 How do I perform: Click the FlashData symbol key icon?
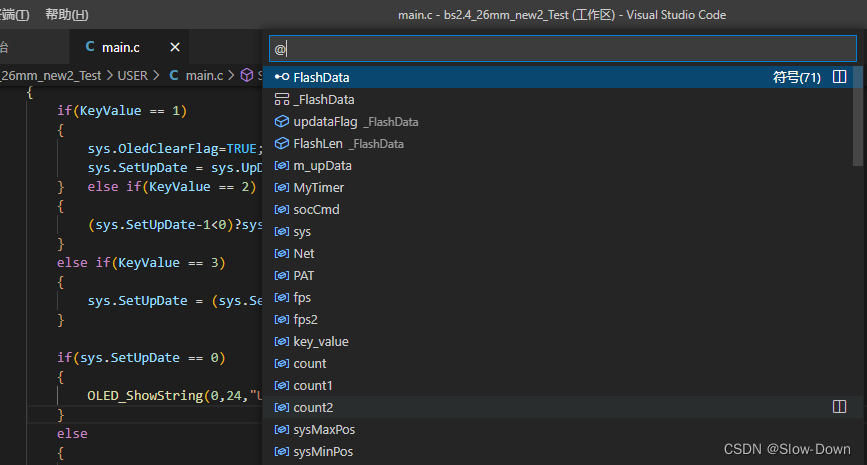[x=282, y=77]
